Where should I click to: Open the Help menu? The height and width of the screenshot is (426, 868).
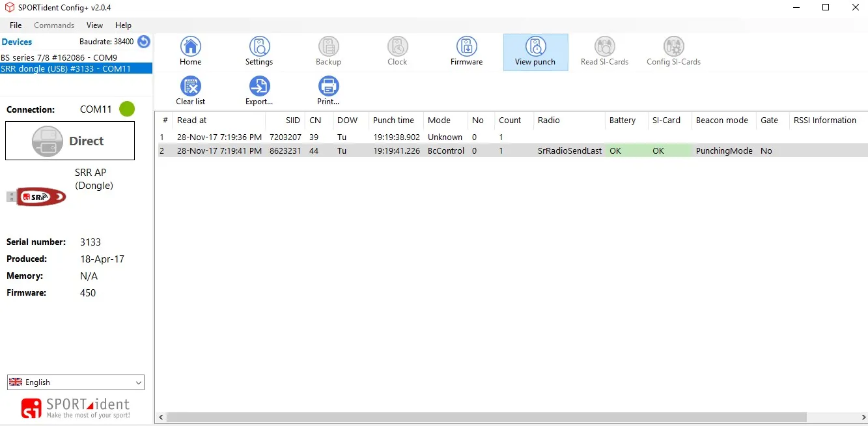[123, 25]
